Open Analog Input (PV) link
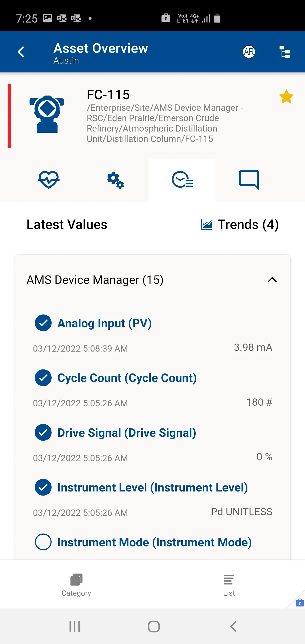The width and height of the screenshot is (305, 644). 104,323
